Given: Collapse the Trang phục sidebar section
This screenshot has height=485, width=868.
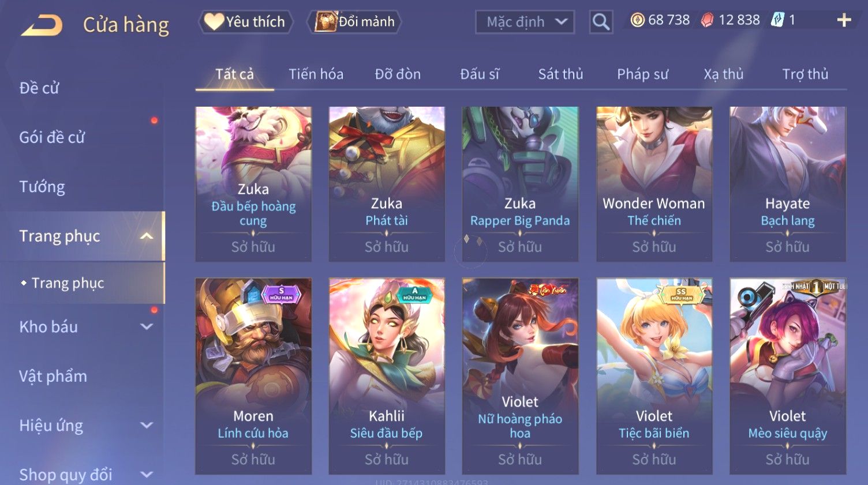Looking at the screenshot, I should [x=147, y=236].
